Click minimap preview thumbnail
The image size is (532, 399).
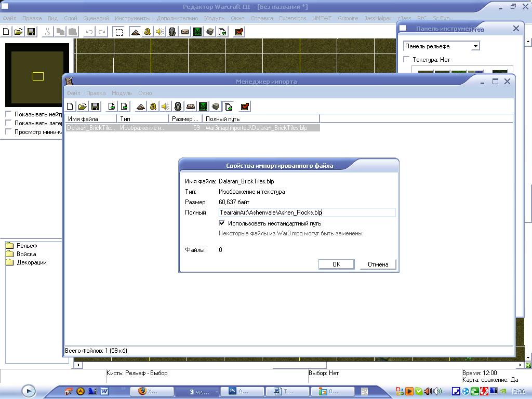[37, 75]
